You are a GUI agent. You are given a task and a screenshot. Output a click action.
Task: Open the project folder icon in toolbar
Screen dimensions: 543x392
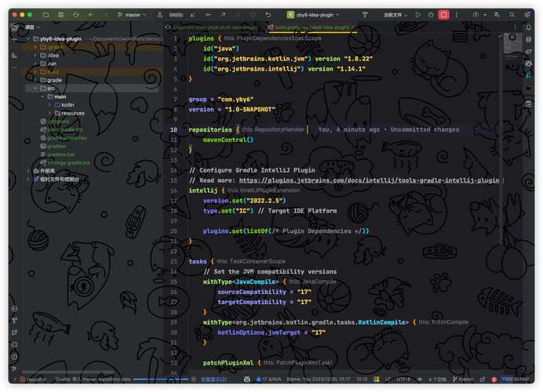[x=46, y=15]
